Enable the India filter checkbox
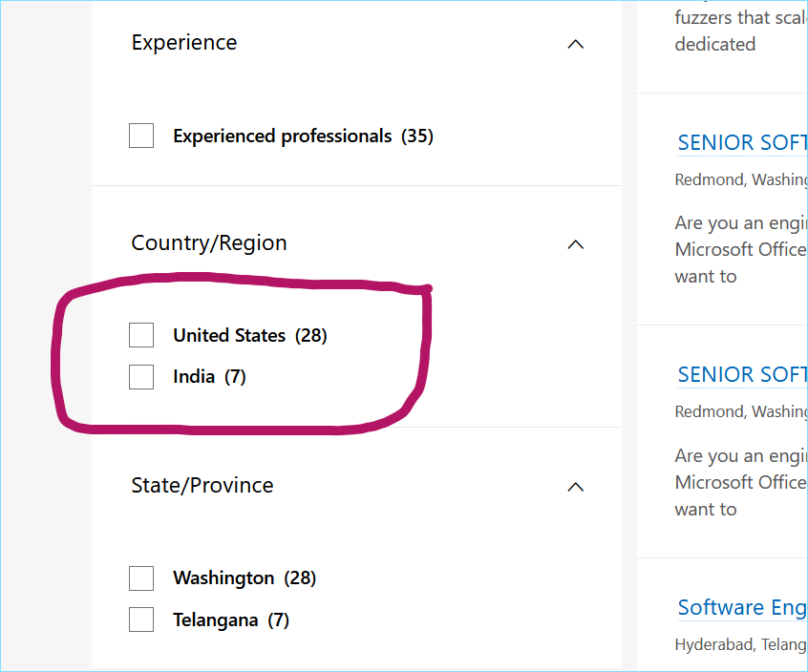This screenshot has width=808, height=672. [x=141, y=377]
